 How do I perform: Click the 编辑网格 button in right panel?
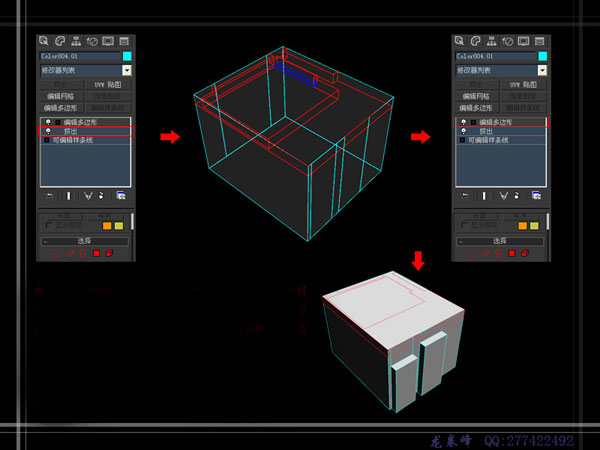click(476, 96)
